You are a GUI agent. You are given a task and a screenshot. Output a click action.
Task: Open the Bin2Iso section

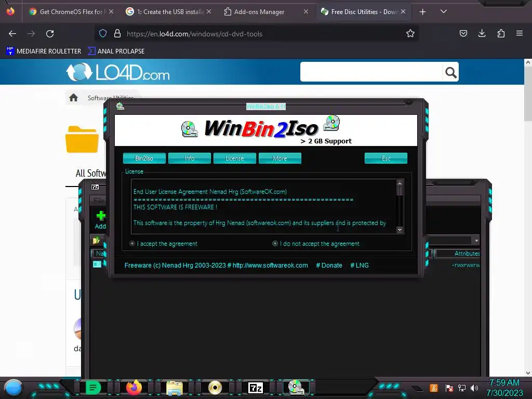144,158
